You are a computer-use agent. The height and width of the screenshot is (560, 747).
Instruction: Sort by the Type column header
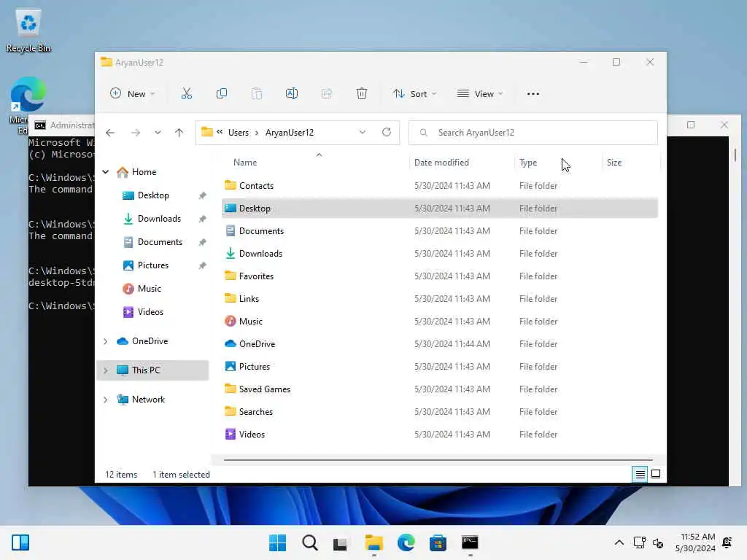[x=528, y=163]
